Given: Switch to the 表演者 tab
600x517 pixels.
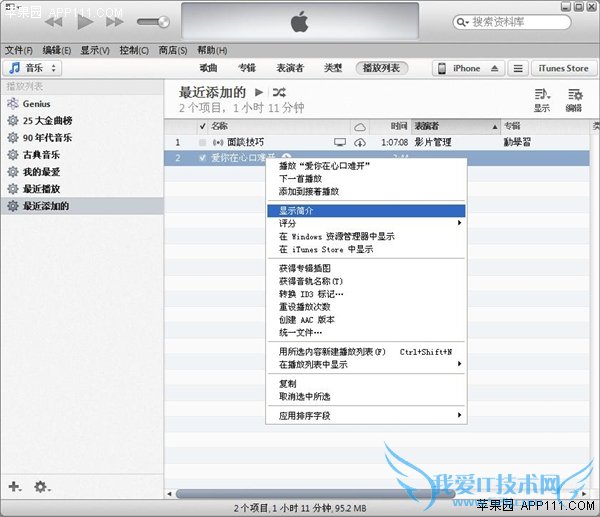Looking at the screenshot, I should [290, 68].
